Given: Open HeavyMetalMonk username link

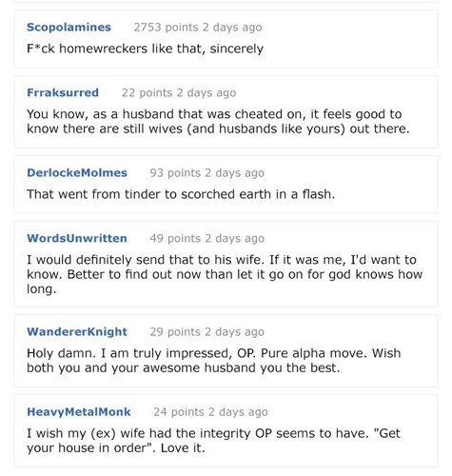Looking at the screenshot, I should pyautogui.click(x=79, y=412).
